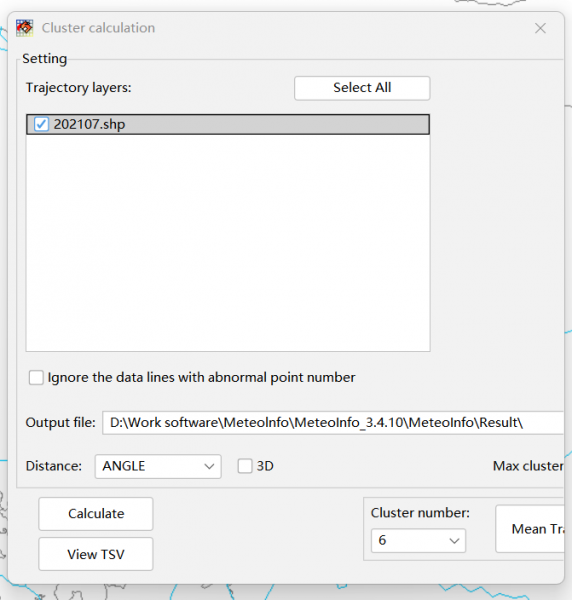Uncheck the 202107.shp layer checkbox
Viewport: 572px width, 600px height.
[41, 124]
